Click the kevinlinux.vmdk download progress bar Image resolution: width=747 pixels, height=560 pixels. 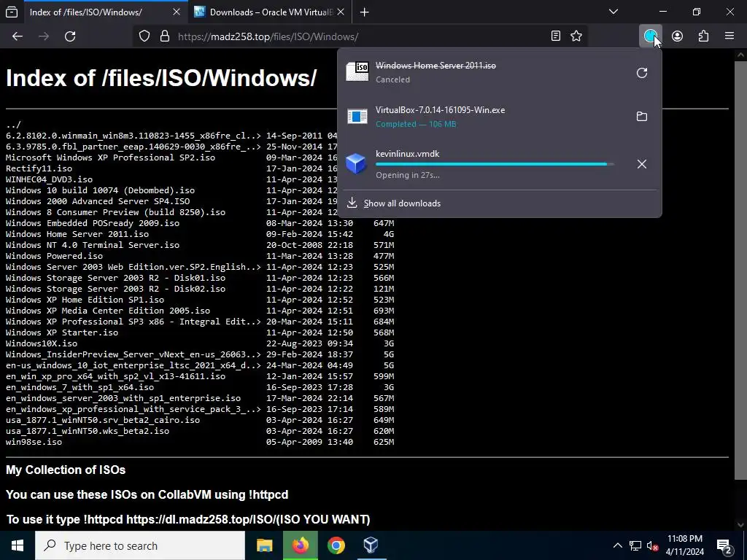coord(495,164)
